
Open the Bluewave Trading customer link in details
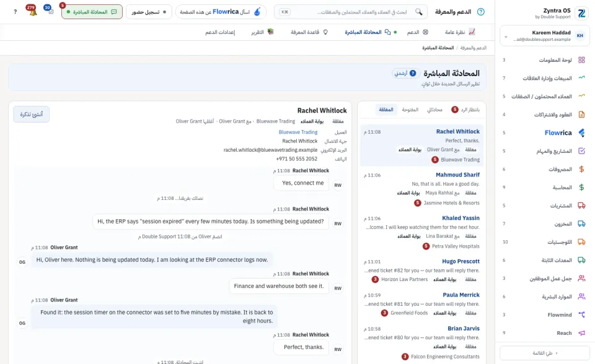(x=298, y=132)
